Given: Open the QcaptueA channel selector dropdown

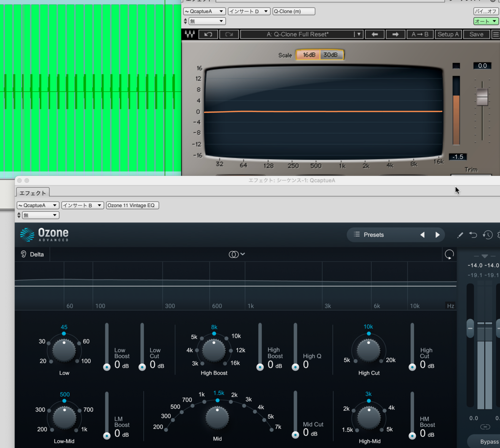Looking at the screenshot, I should [37, 205].
